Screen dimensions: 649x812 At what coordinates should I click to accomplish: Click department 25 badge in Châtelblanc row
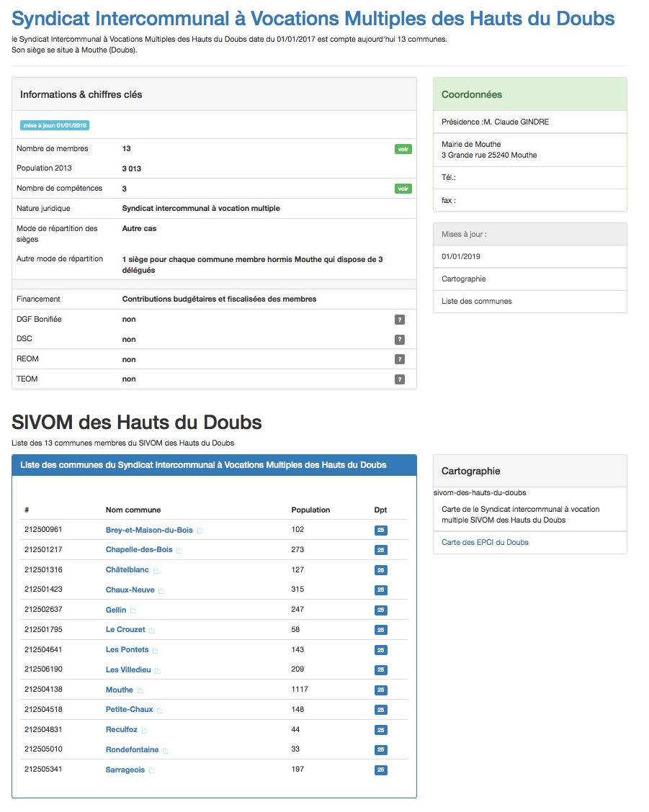point(381,570)
